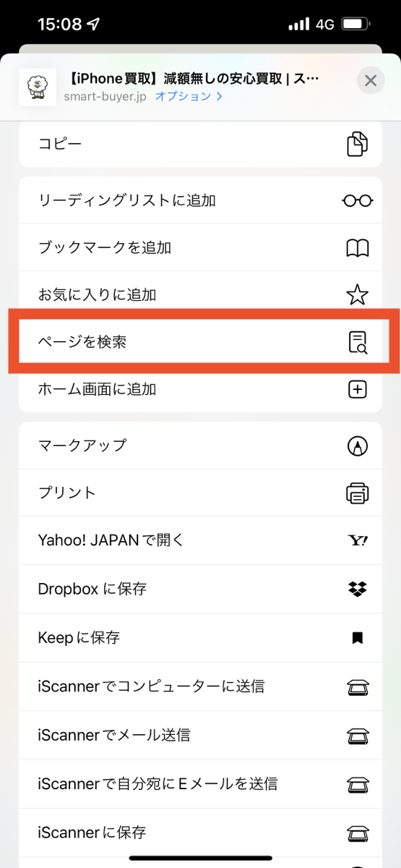Select Yahoo! JAPANで開く entry
Image resolution: width=401 pixels, height=868 pixels.
click(200, 540)
